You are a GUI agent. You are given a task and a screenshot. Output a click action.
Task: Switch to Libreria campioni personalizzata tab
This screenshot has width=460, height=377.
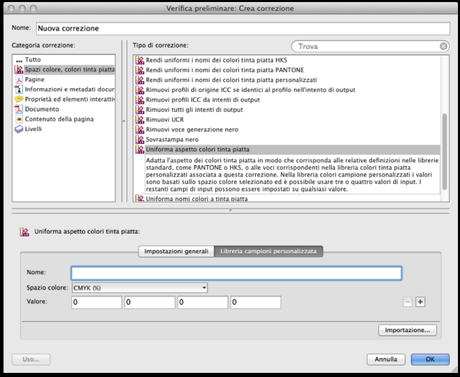click(x=268, y=251)
